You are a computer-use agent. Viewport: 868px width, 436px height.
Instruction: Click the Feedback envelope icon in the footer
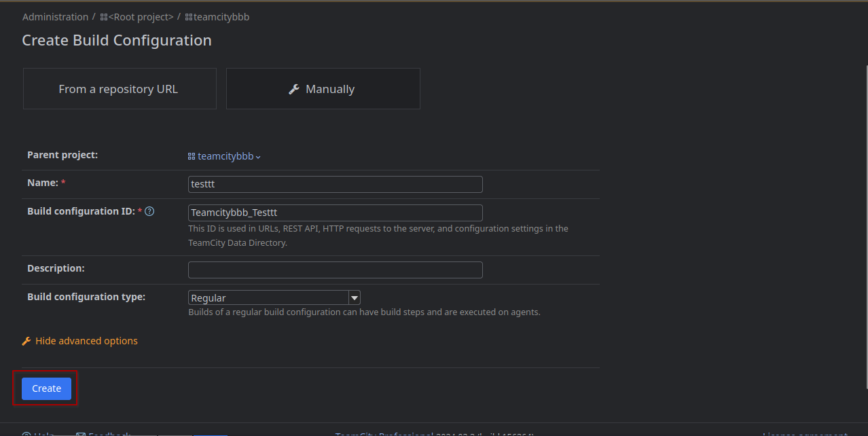click(80, 433)
